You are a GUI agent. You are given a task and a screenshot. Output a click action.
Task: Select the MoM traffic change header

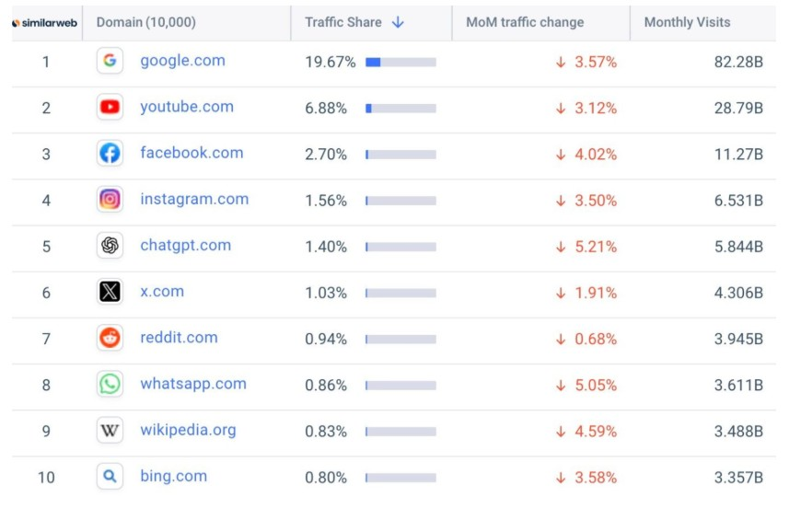pos(525,22)
